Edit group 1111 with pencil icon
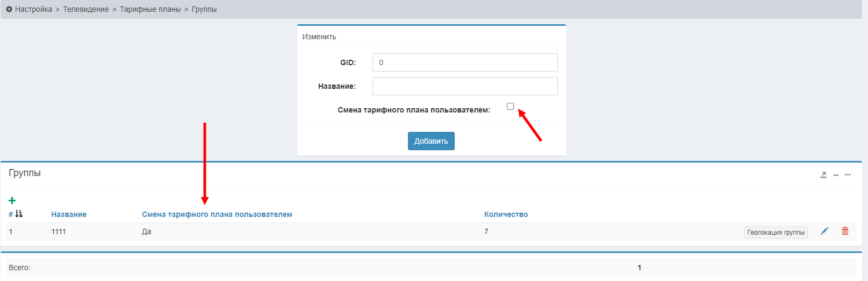 824,231
